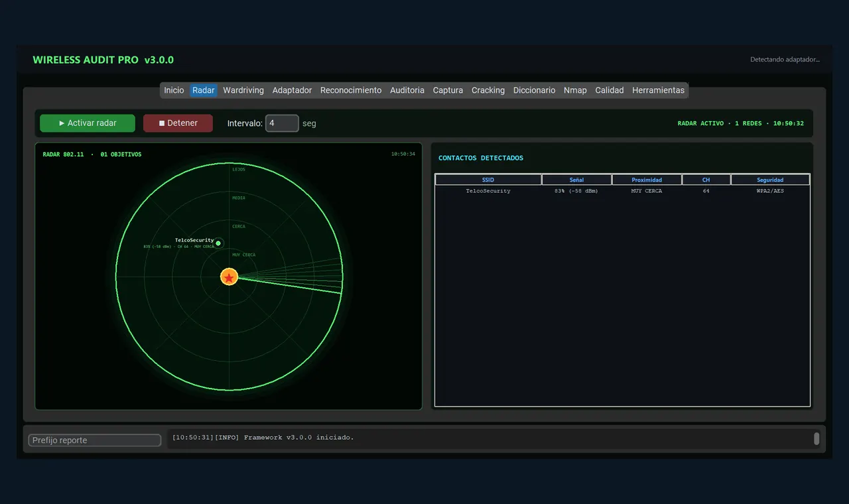This screenshot has width=849, height=504.
Task: Click the log panel scrollbar
Action: click(x=816, y=438)
